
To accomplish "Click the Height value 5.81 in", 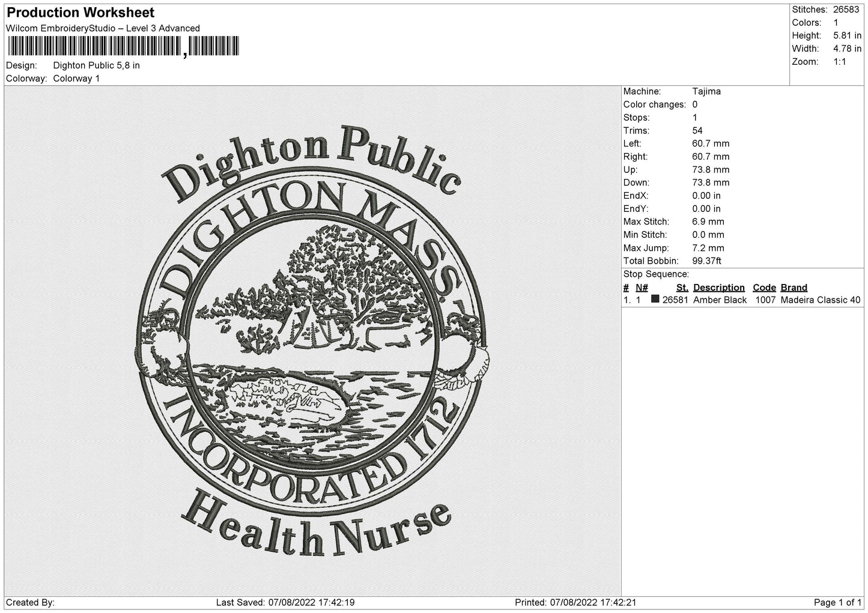I will [x=847, y=36].
